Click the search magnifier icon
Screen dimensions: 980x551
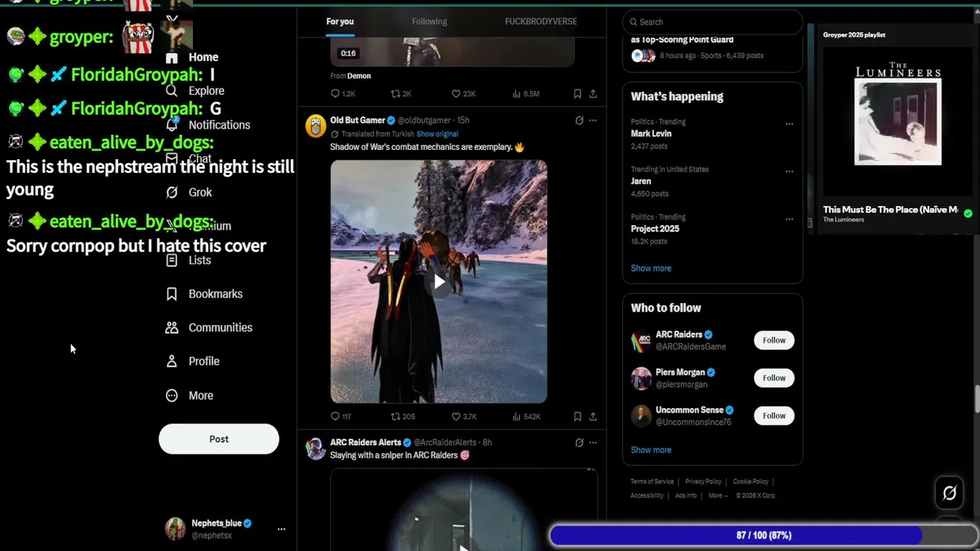[x=634, y=22]
